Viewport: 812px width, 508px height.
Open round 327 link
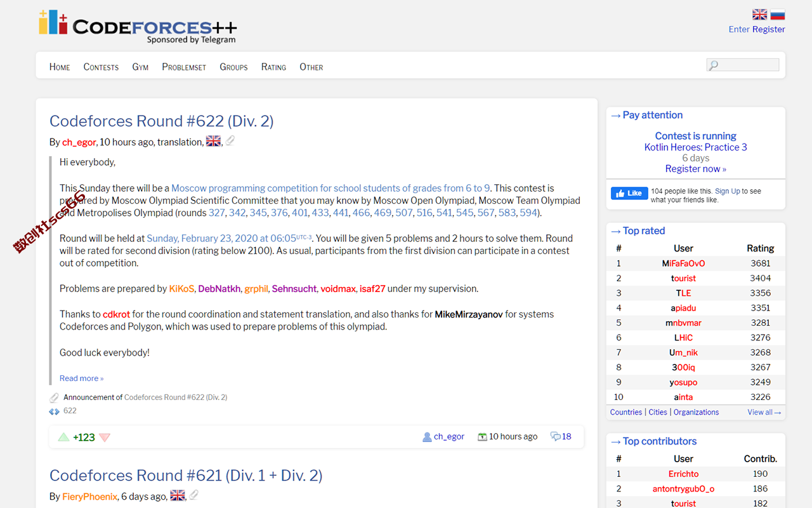(217, 213)
